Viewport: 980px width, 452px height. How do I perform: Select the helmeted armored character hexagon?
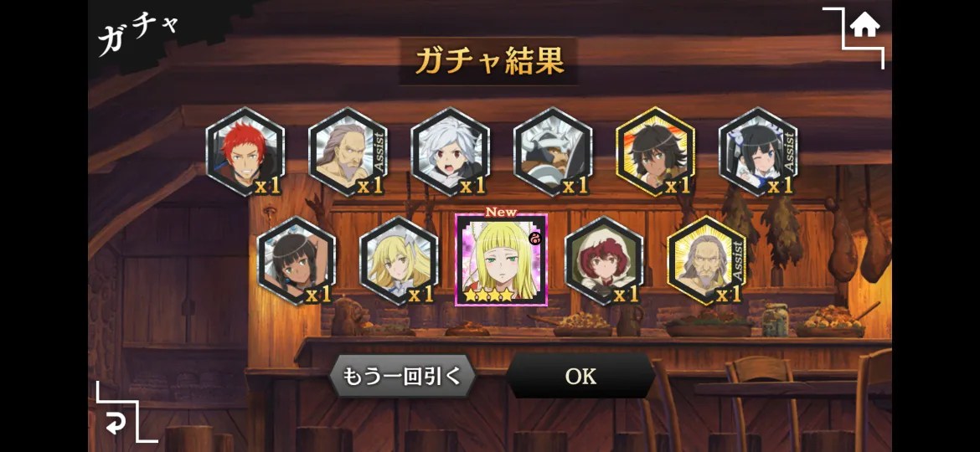(553, 152)
